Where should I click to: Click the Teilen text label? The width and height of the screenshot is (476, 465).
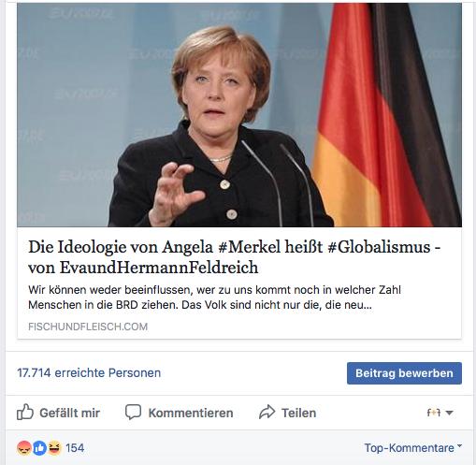point(298,413)
